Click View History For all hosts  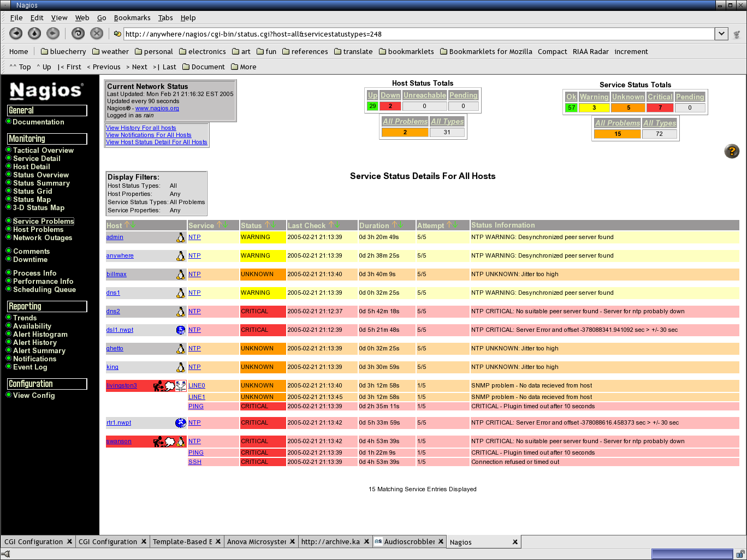coord(141,128)
